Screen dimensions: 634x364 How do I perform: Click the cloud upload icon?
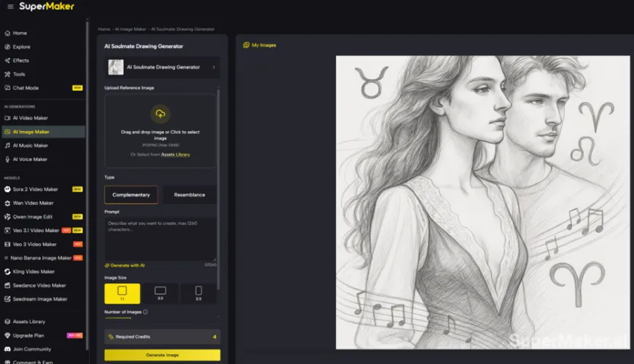click(x=160, y=114)
